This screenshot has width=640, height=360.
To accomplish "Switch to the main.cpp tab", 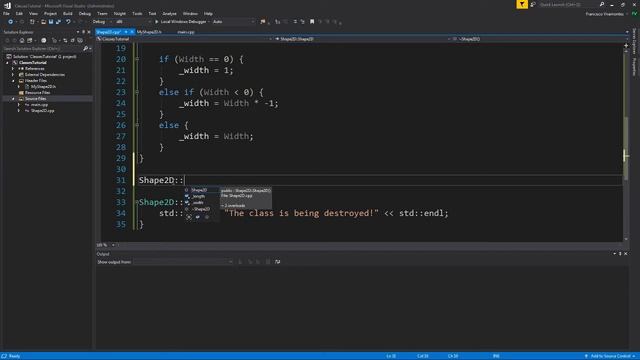I will click(x=186, y=32).
